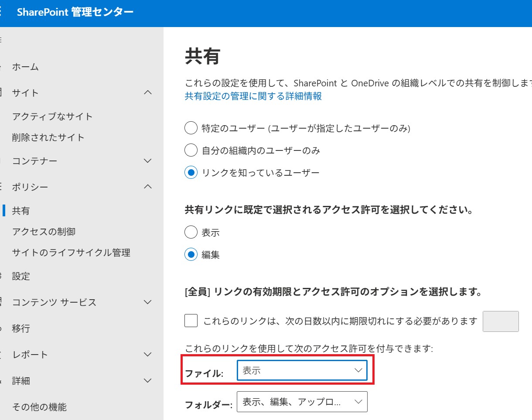The image size is (532, 420).
Task: Open the 共有設定の管理に関する詳細情報 link
Action: tap(252, 96)
